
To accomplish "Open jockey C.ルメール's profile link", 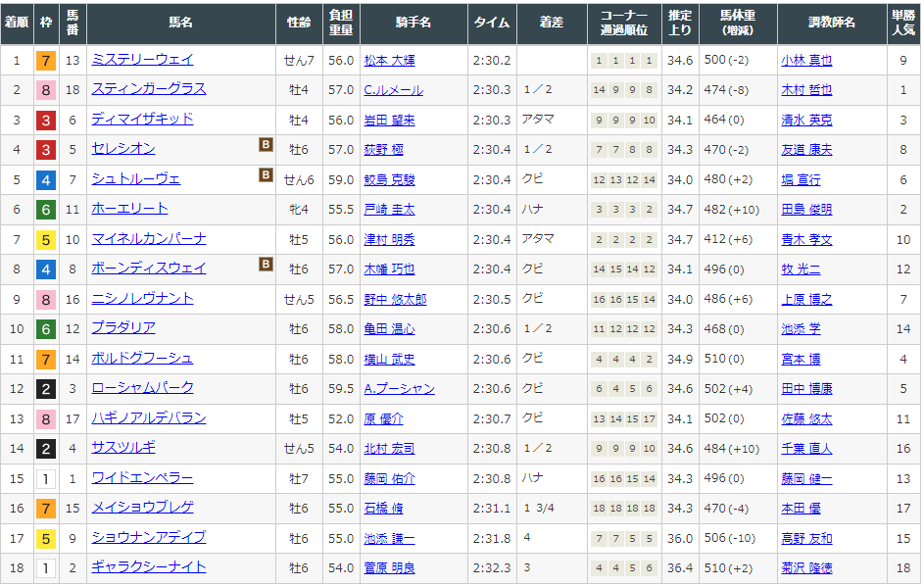I will pos(392,90).
